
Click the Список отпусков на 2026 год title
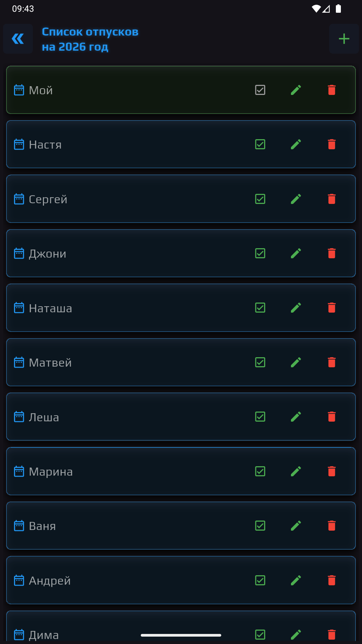(90, 39)
